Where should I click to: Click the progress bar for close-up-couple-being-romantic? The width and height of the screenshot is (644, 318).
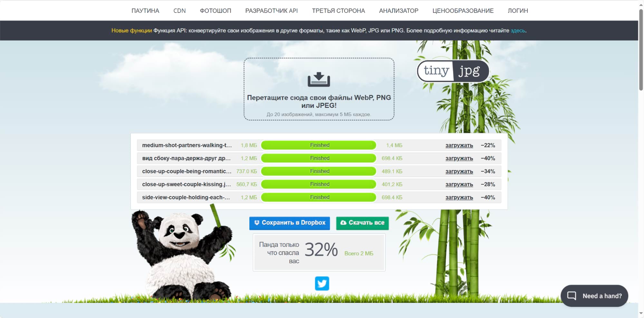pos(319,171)
